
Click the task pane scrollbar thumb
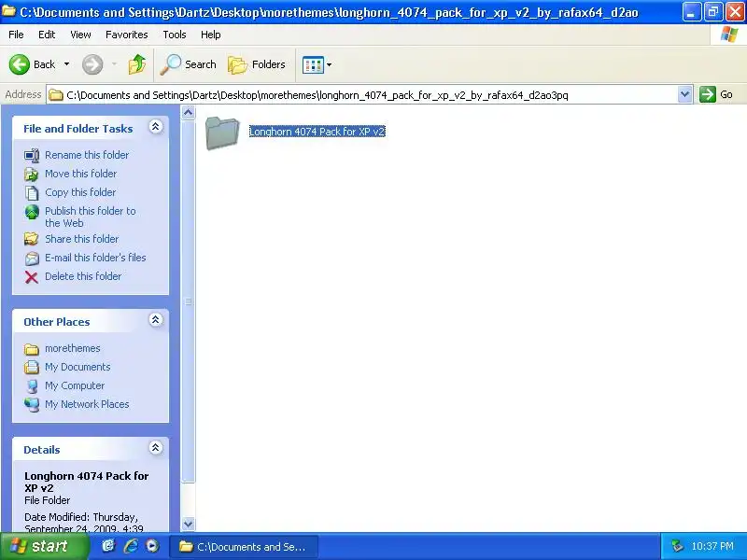(189, 301)
